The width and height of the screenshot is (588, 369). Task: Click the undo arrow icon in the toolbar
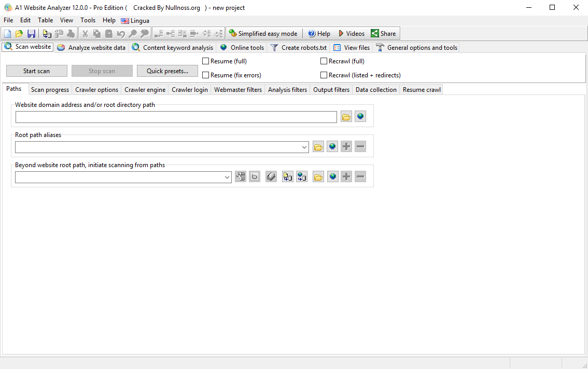coord(121,34)
